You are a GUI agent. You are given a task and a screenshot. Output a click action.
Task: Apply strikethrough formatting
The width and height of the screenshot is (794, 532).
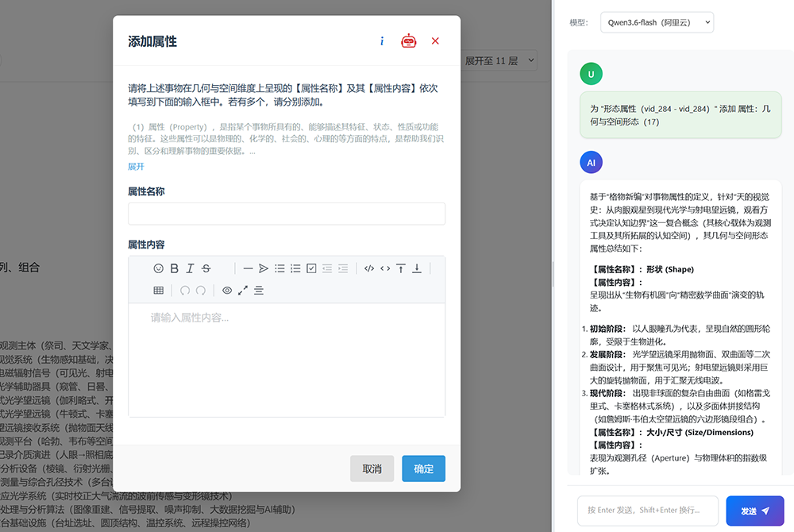[206, 268]
